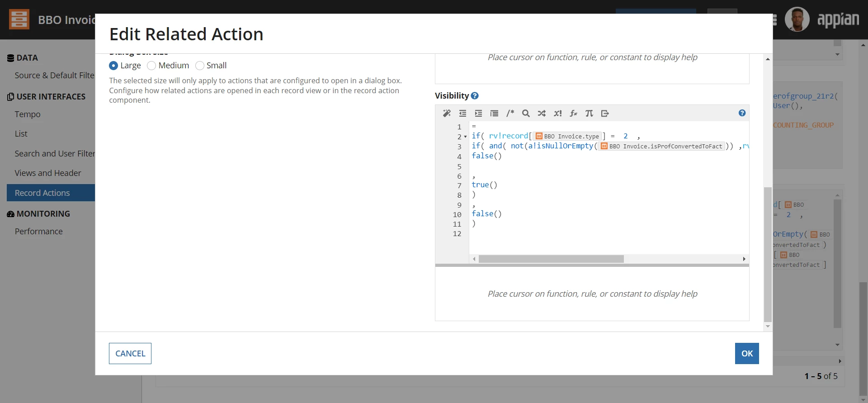
Task: Open Views and Header section
Action: pyautogui.click(x=48, y=173)
